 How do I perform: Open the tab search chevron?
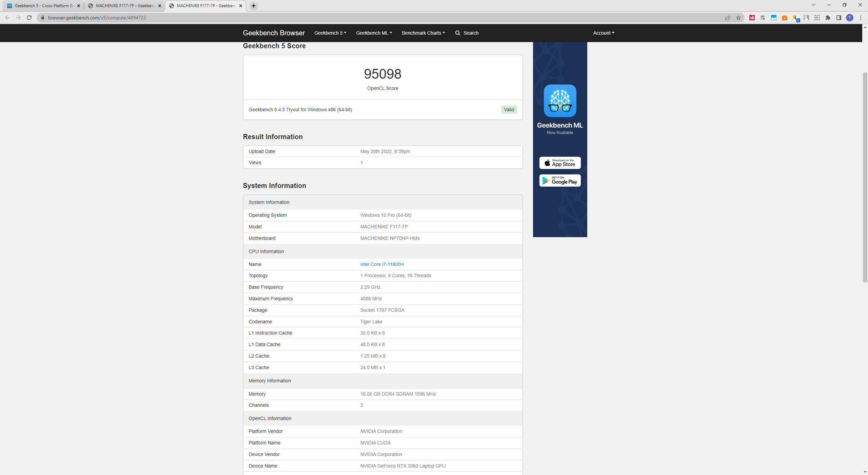(x=813, y=5)
